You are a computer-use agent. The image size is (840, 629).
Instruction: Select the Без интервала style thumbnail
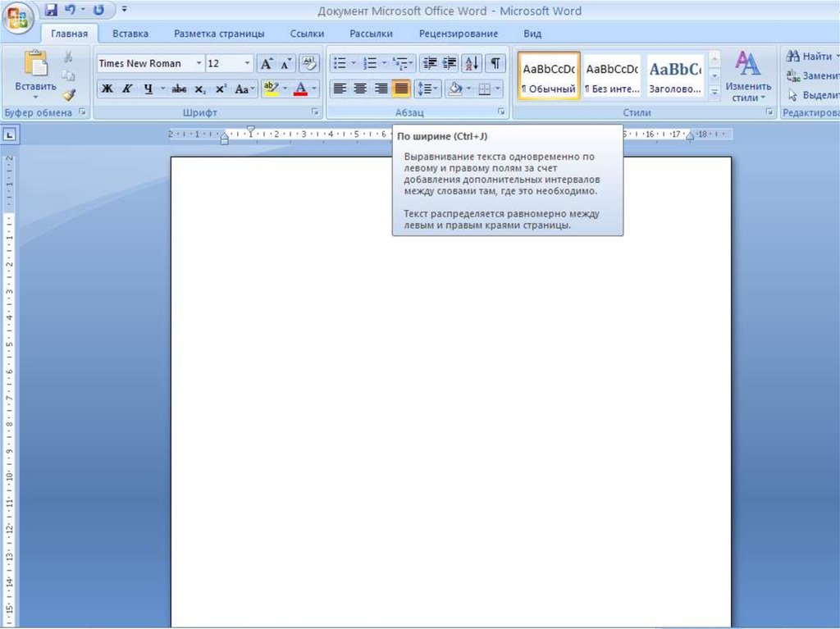point(612,76)
